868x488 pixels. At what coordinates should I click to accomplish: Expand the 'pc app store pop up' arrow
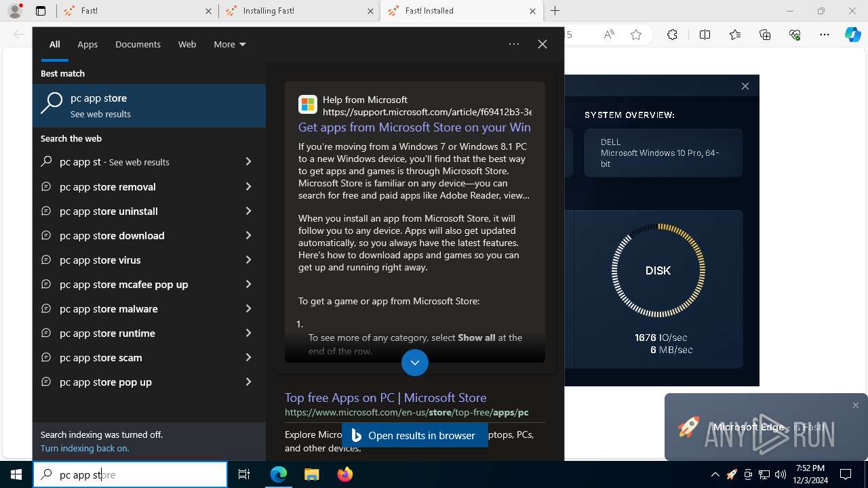click(248, 382)
